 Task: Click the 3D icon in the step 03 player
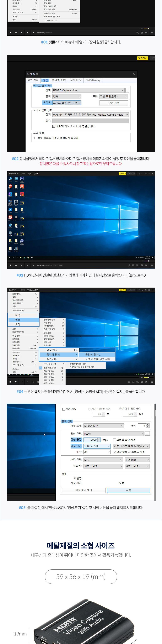tap(133, 265)
